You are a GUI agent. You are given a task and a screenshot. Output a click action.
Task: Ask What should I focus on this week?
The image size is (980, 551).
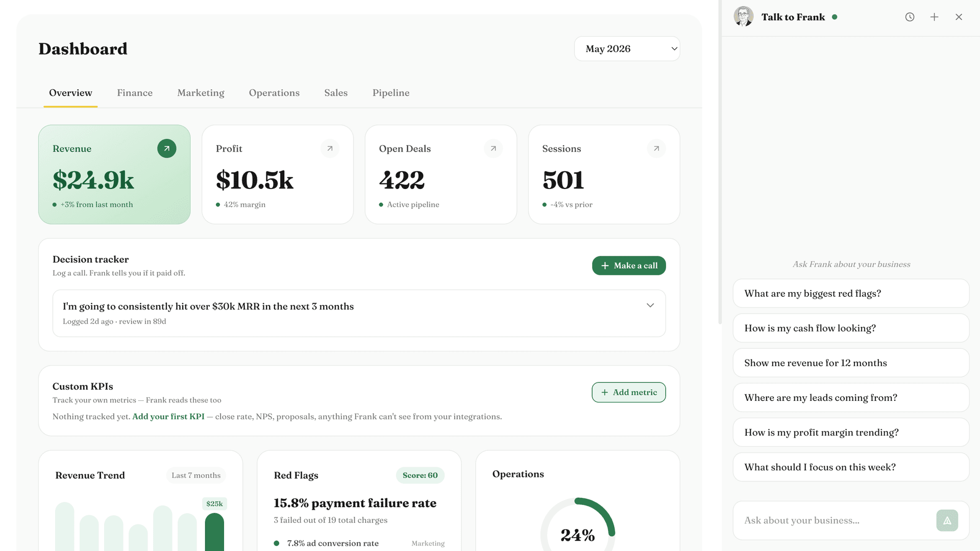pyautogui.click(x=851, y=467)
